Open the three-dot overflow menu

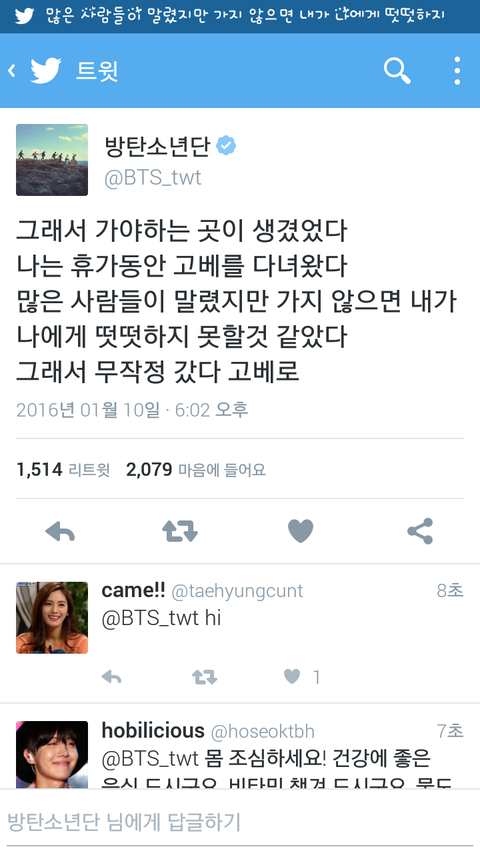pyautogui.click(x=457, y=71)
